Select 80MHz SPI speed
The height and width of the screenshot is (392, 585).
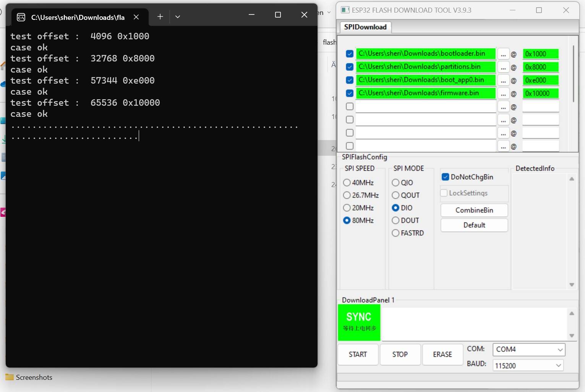[358, 220]
